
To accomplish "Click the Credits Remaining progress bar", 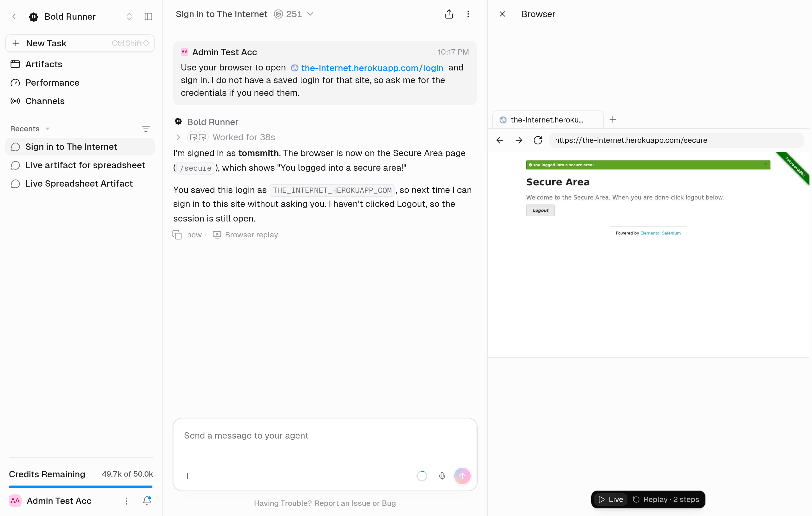I will pyautogui.click(x=81, y=486).
